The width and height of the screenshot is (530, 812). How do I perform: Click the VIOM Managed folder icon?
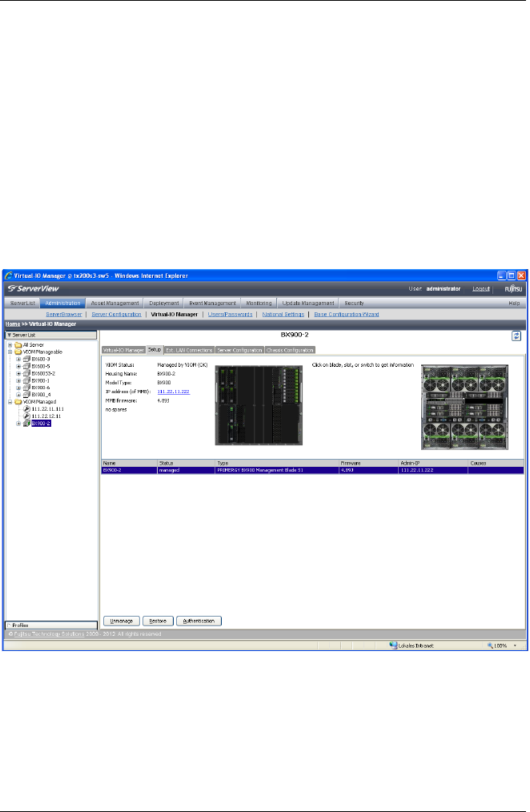tap(18, 402)
